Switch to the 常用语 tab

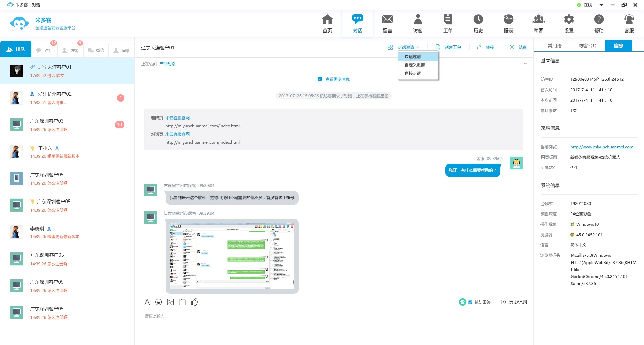pyautogui.click(x=554, y=46)
